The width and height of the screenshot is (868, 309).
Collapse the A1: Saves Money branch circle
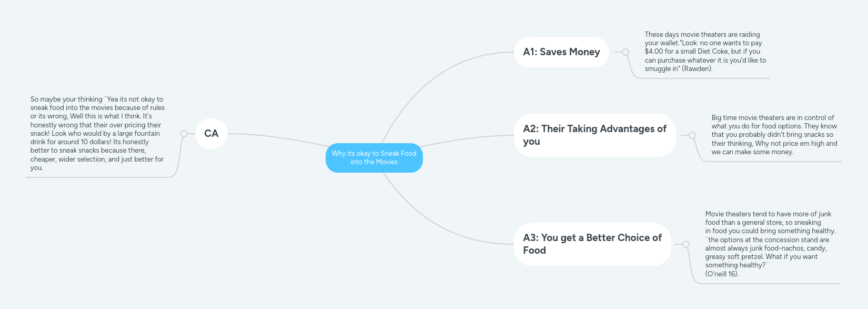coord(625,52)
